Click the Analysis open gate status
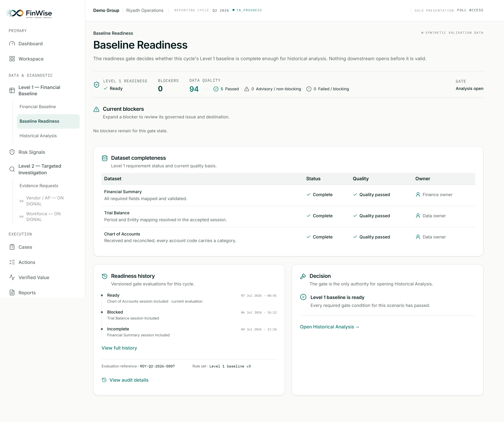This screenshot has height=422, width=504. tap(469, 89)
